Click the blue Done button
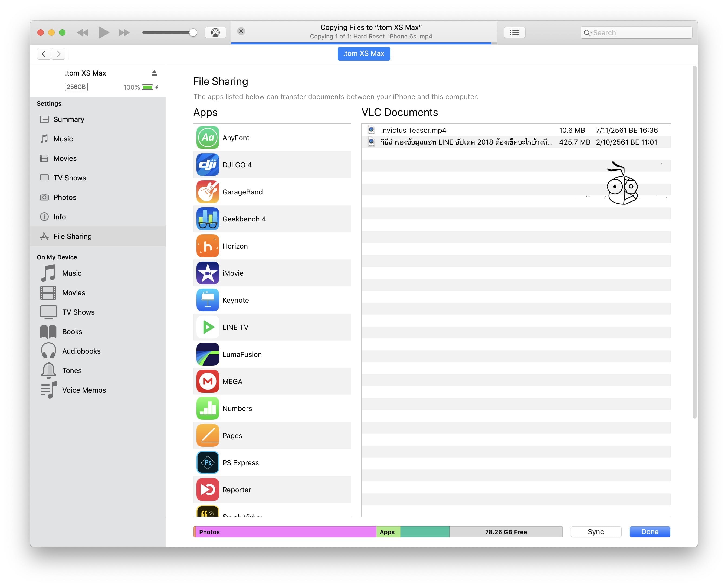This screenshot has height=587, width=728. tap(649, 532)
